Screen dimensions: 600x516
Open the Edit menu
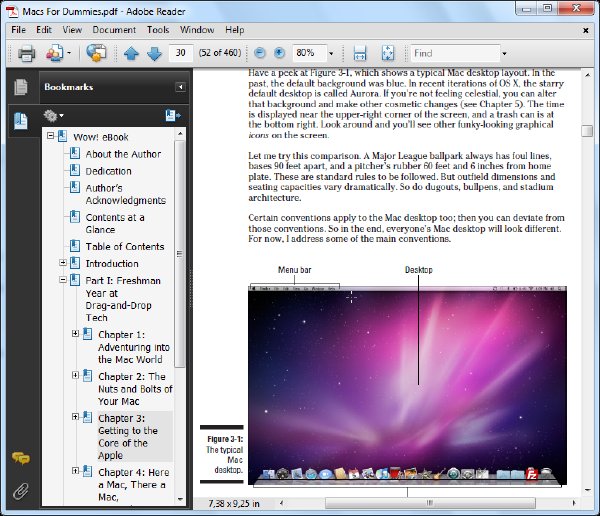pos(44,30)
